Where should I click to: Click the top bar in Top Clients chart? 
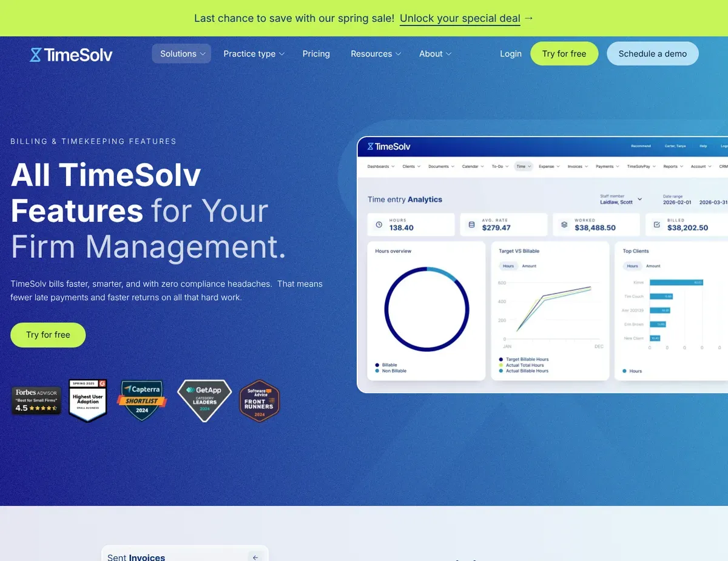[676, 283]
